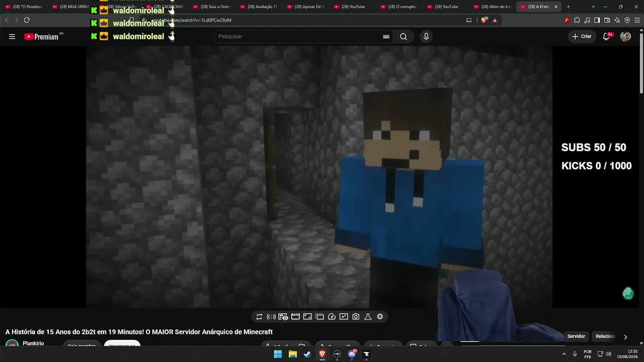Click the taskbar microphone tray icon
The height and width of the screenshot is (362, 644).
click(x=575, y=354)
